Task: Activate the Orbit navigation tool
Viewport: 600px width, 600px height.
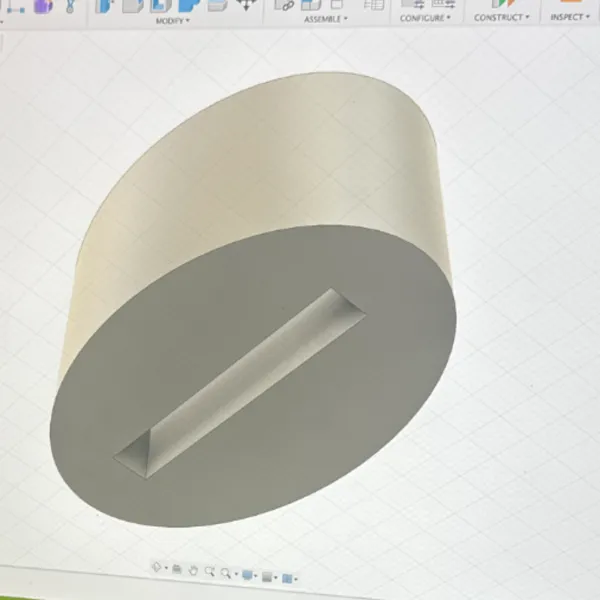Action: [x=157, y=567]
